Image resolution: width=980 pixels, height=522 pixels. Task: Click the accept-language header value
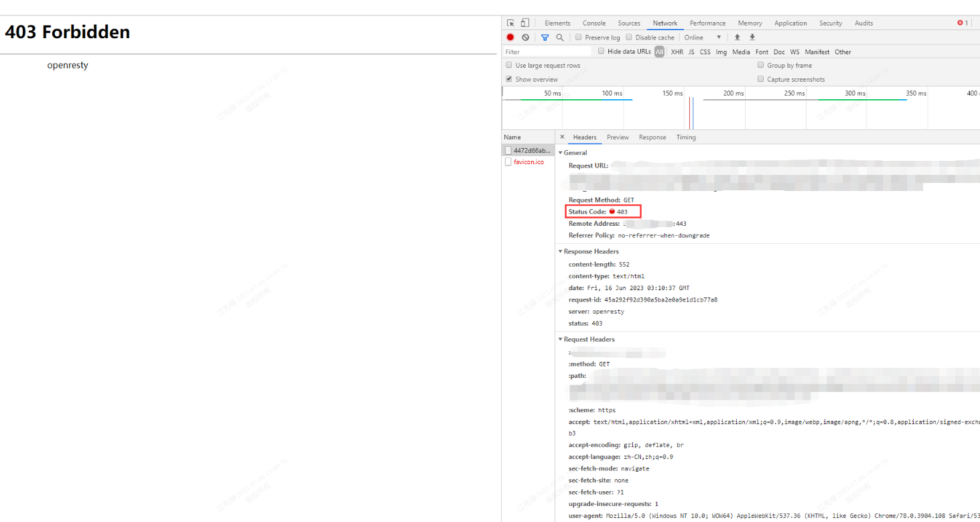click(x=648, y=457)
